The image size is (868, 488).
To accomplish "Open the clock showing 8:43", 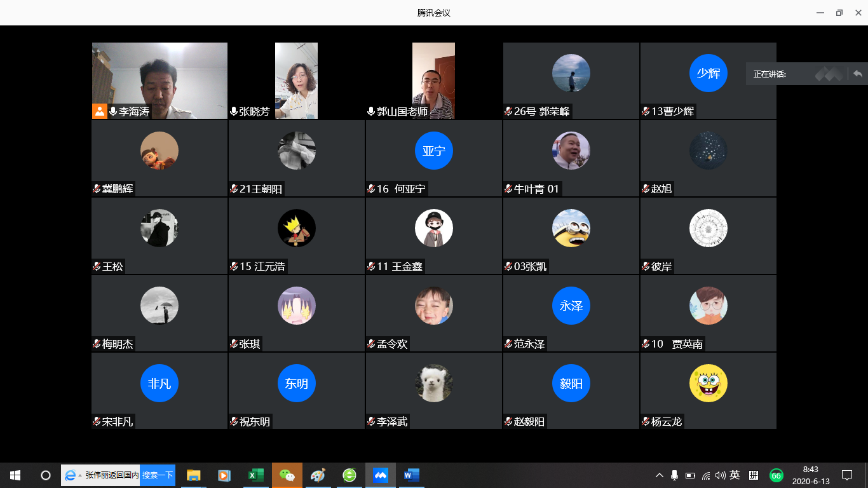I will pos(810,475).
